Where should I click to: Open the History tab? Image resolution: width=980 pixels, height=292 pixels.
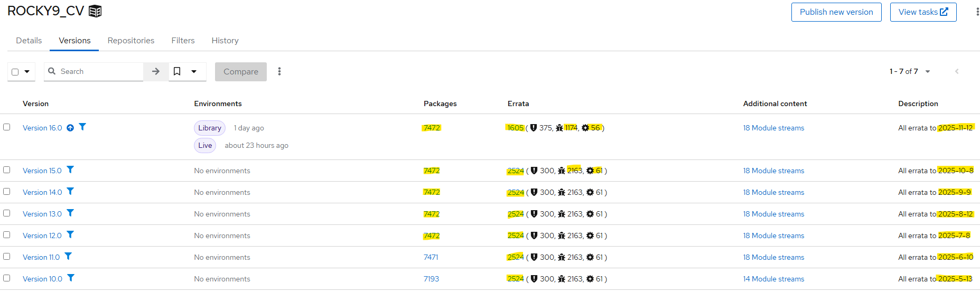[x=225, y=41]
